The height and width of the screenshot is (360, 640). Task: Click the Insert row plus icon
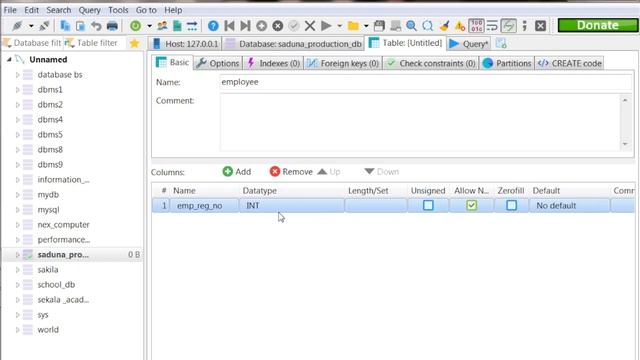coord(262,26)
